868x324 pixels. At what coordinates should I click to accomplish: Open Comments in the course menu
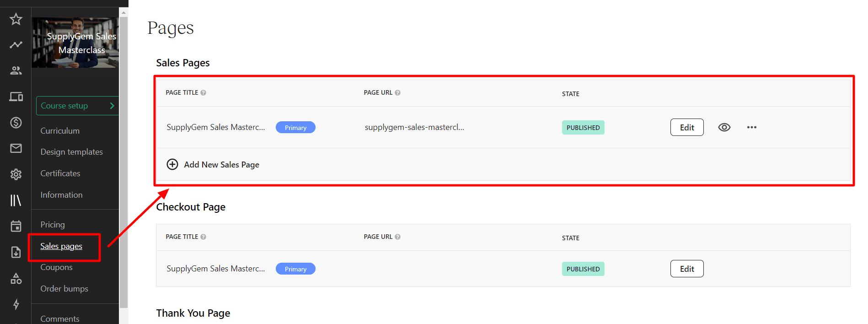point(60,319)
